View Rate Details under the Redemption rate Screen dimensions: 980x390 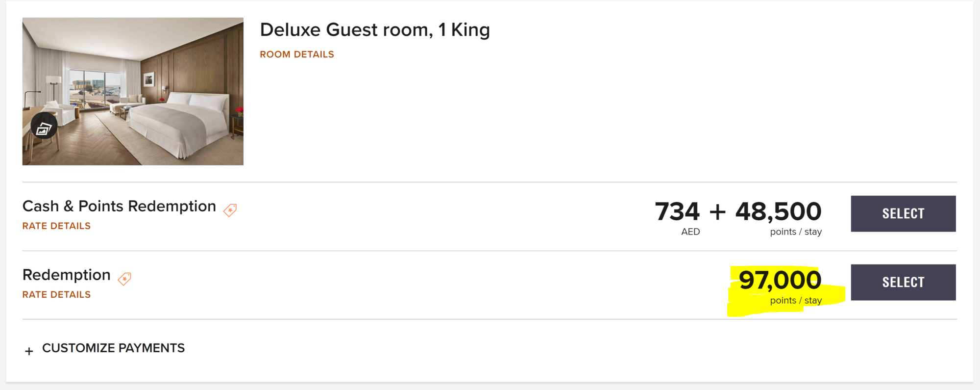pyautogui.click(x=56, y=295)
